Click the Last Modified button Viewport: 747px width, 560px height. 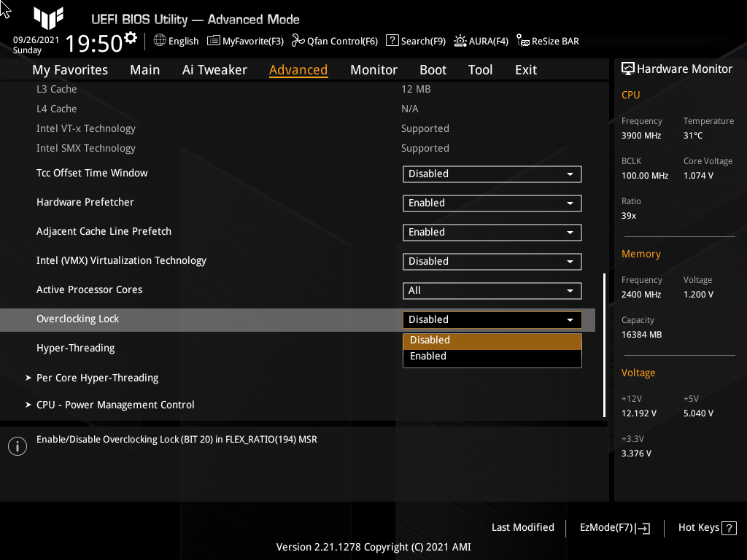(x=522, y=527)
